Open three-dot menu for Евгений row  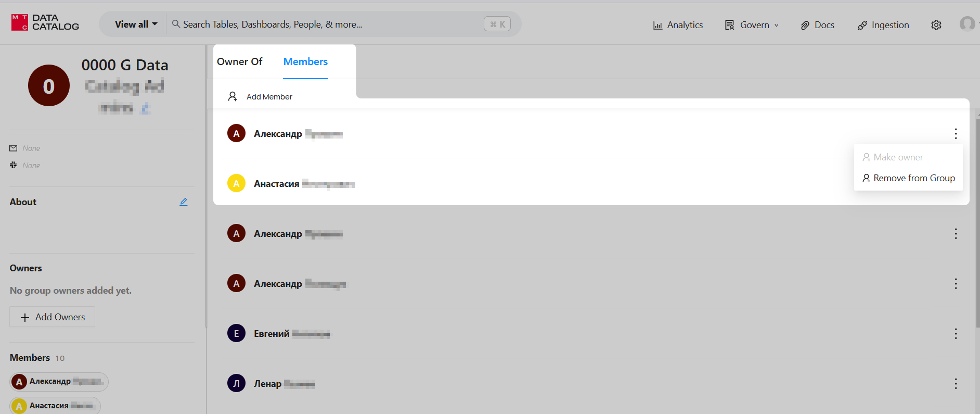coord(955,334)
